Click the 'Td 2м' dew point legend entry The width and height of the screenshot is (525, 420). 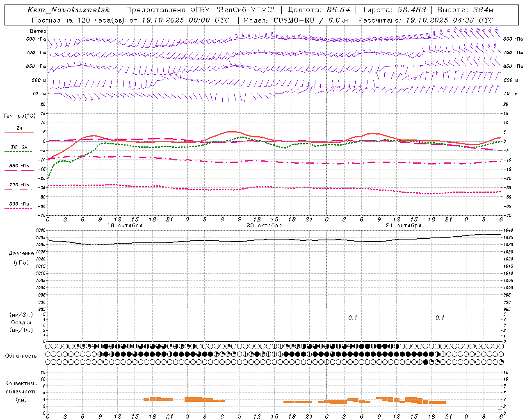[x=19, y=147]
